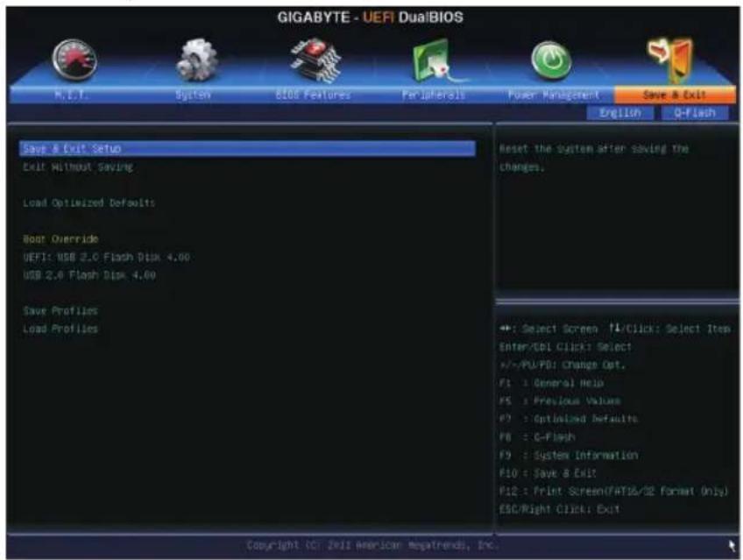Click the F12 : Print Screen help line
743x560 pixels.
[x=613, y=491]
